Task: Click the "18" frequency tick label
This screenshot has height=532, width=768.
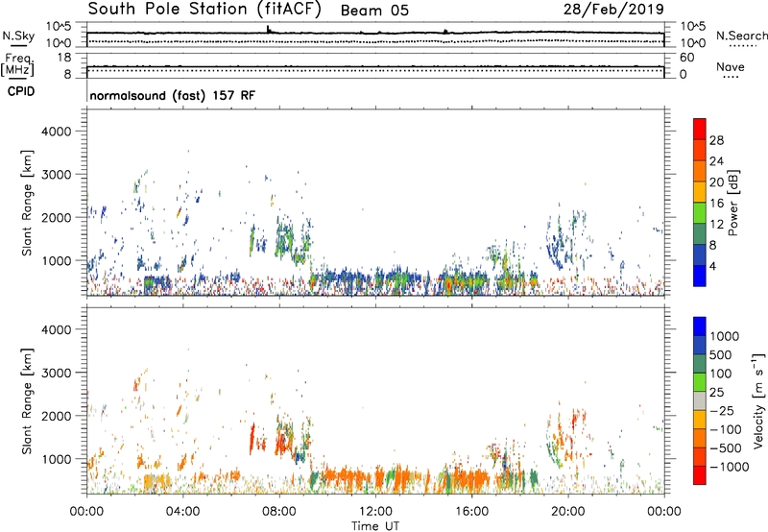Action: pos(64,58)
